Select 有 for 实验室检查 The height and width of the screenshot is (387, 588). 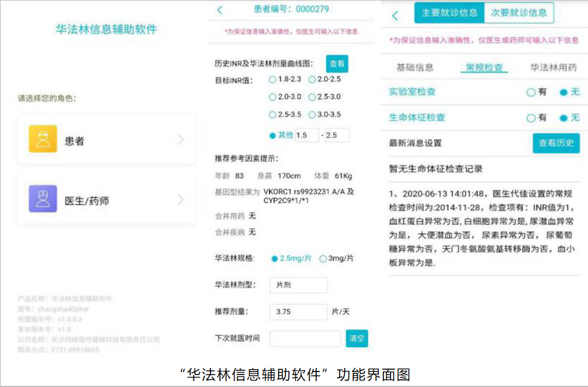coord(531,92)
